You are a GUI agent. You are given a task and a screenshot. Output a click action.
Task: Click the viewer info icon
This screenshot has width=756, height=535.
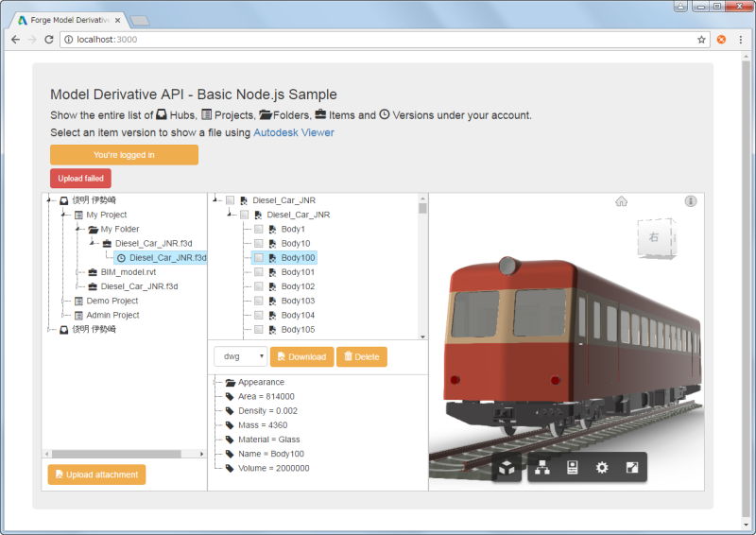691,201
